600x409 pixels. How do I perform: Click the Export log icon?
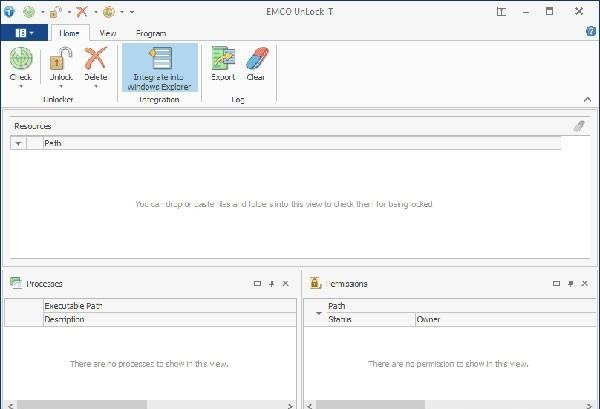point(223,58)
